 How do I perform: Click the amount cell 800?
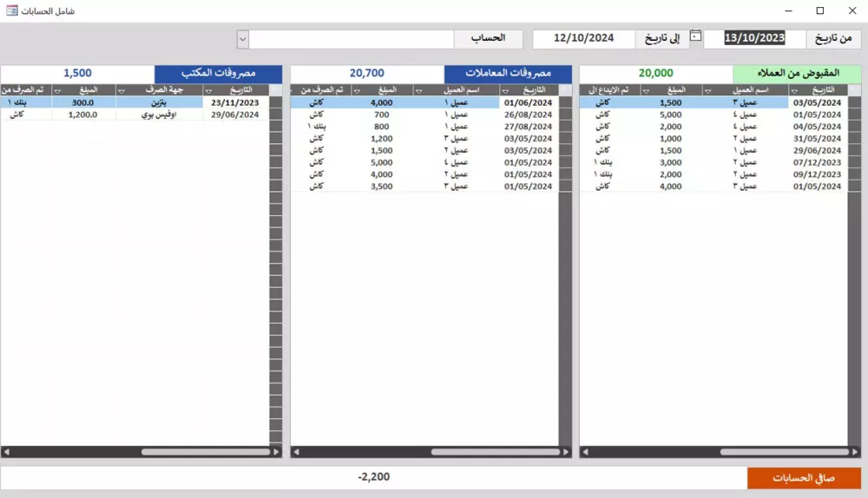(382, 126)
